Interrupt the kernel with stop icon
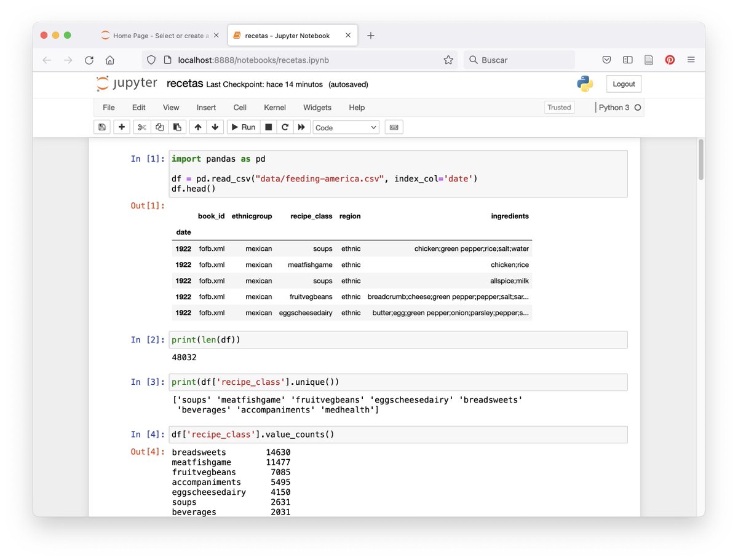738x560 pixels. (268, 127)
